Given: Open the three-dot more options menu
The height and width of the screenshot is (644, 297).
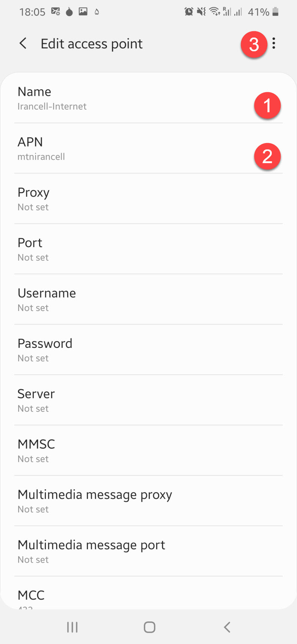Looking at the screenshot, I should point(274,43).
